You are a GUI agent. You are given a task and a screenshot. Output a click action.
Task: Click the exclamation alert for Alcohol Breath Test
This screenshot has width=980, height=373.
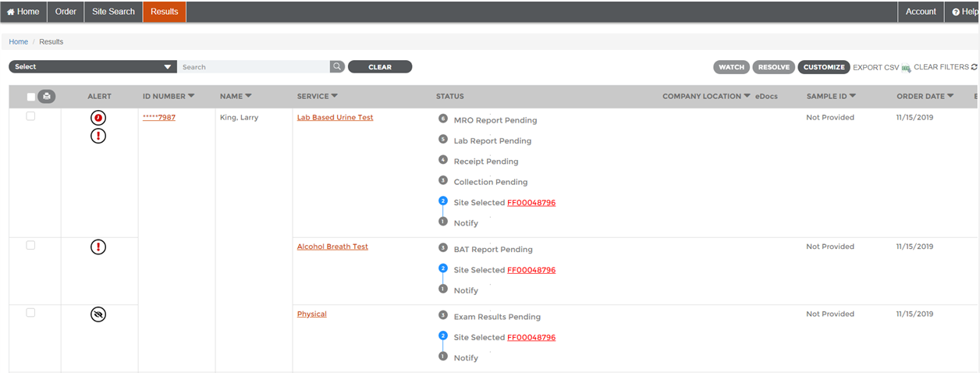point(98,247)
